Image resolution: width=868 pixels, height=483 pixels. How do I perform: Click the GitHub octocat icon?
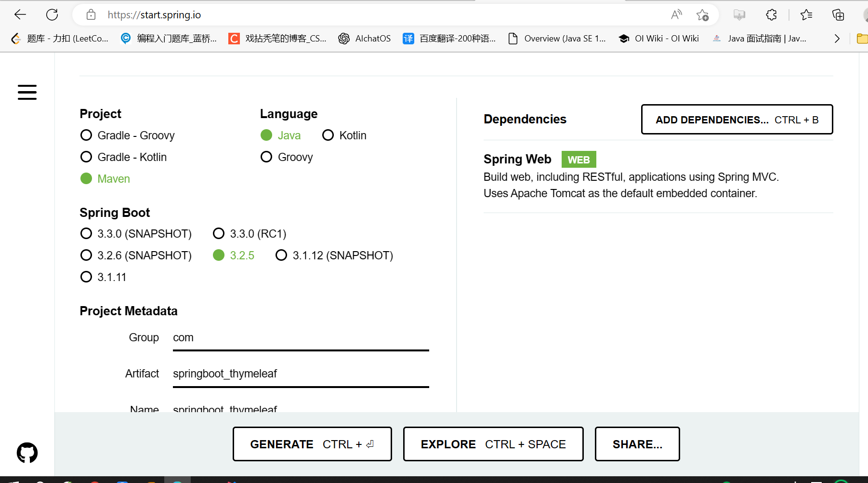click(x=27, y=452)
